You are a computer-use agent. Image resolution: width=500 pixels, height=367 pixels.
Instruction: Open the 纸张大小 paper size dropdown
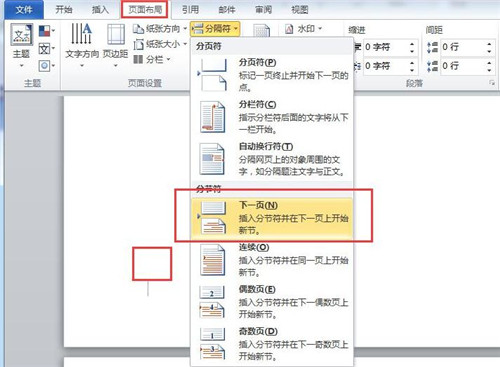[x=160, y=44]
